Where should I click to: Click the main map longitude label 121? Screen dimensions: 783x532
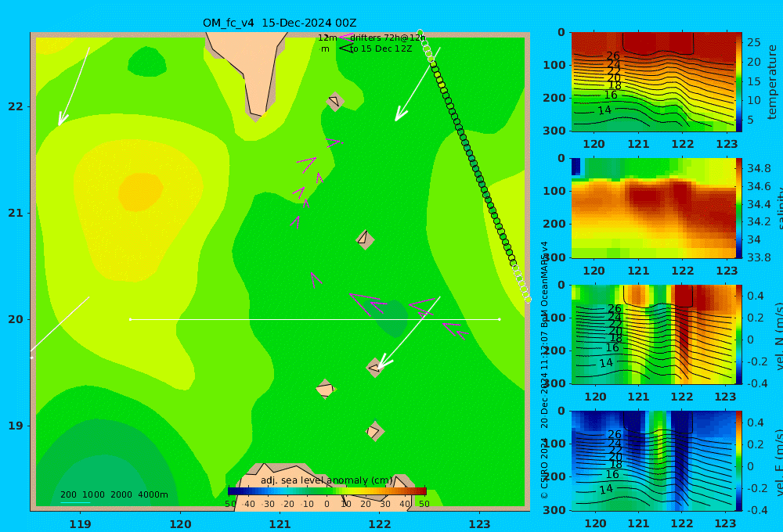tap(280, 524)
